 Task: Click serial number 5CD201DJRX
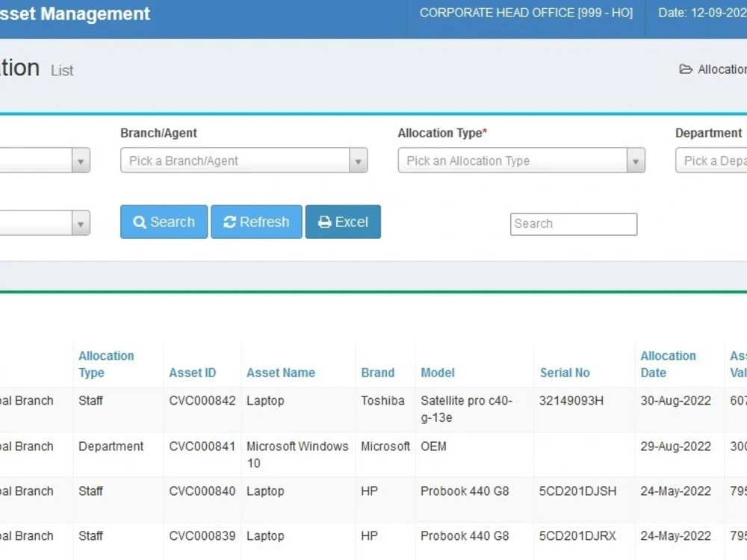point(577,536)
